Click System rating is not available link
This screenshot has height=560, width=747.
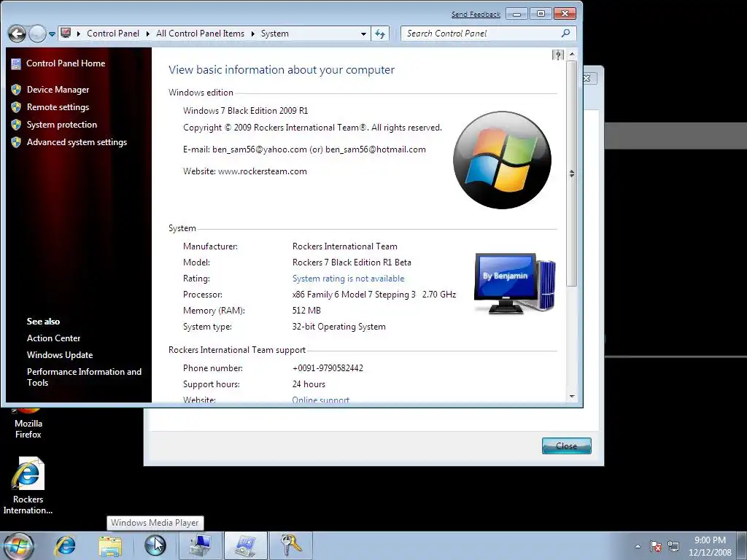(348, 279)
